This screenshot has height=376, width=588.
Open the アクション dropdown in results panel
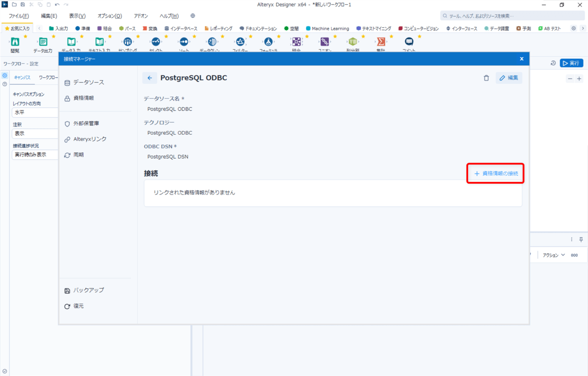click(x=554, y=255)
